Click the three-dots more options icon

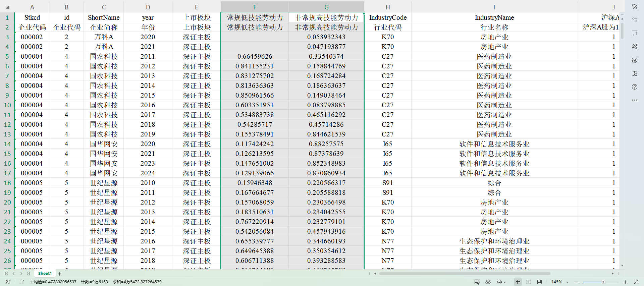pyautogui.click(x=634, y=100)
